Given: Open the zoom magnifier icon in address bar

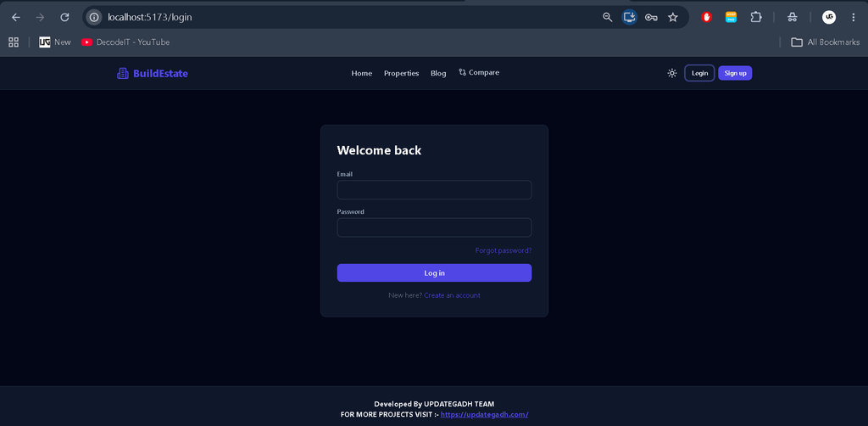Looking at the screenshot, I should point(607,17).
